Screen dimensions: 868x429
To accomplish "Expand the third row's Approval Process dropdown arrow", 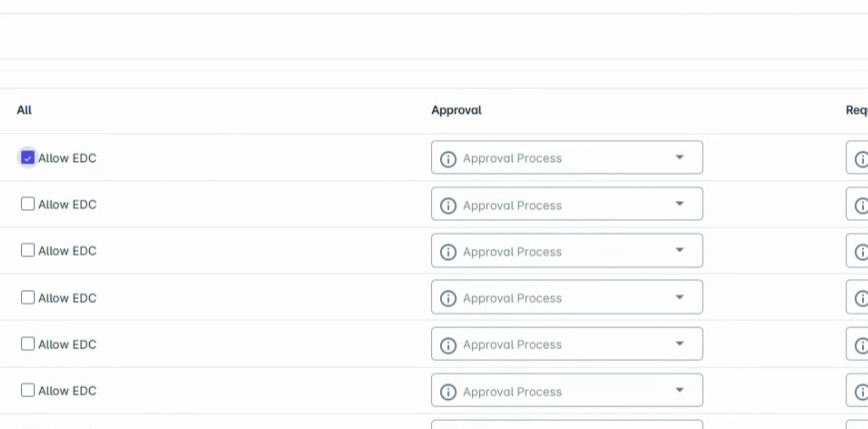I will [680, 250].
